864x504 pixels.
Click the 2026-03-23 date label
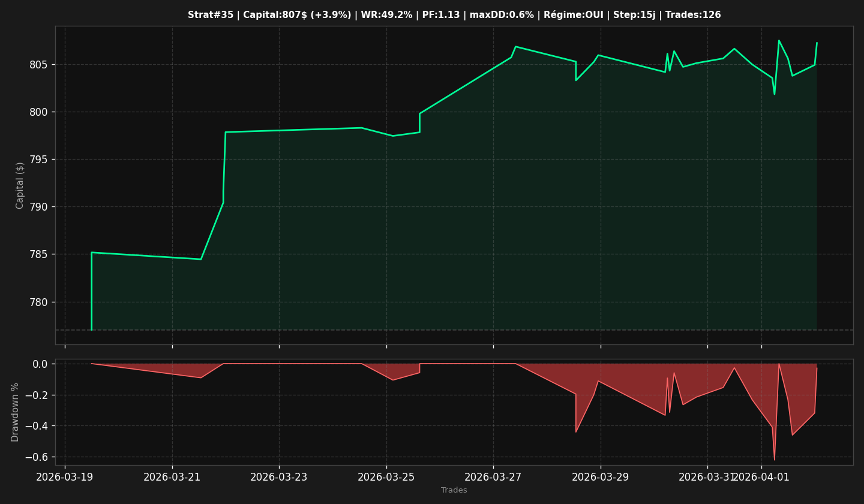[279, 478]
